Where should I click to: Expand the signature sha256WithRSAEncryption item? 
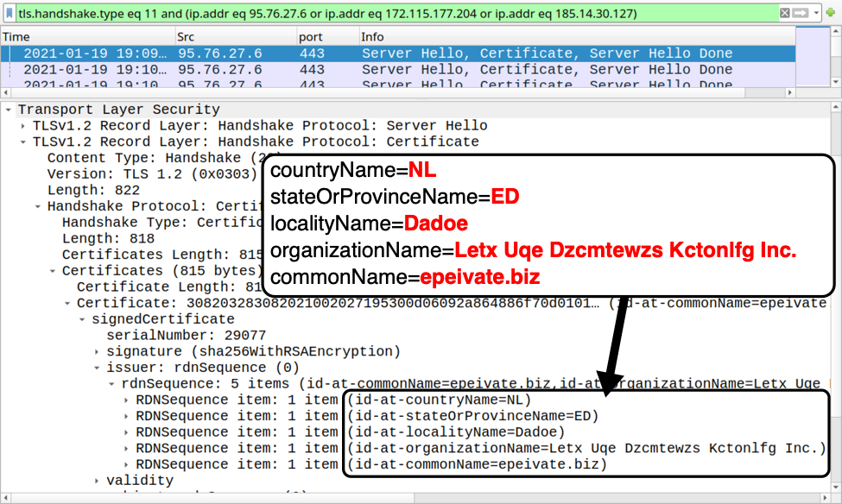(x=98, y=351)
